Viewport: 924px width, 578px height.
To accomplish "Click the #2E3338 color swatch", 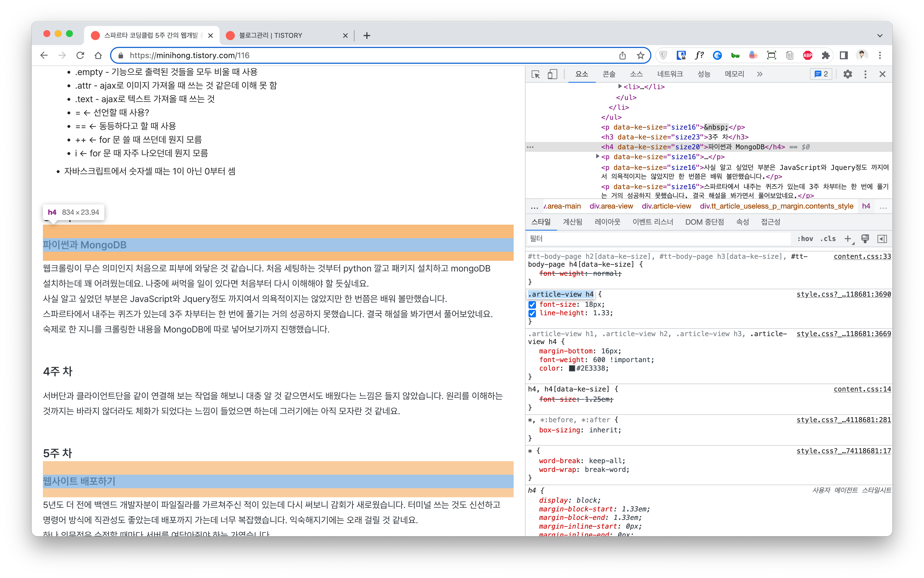I will [x=572, y=369].
